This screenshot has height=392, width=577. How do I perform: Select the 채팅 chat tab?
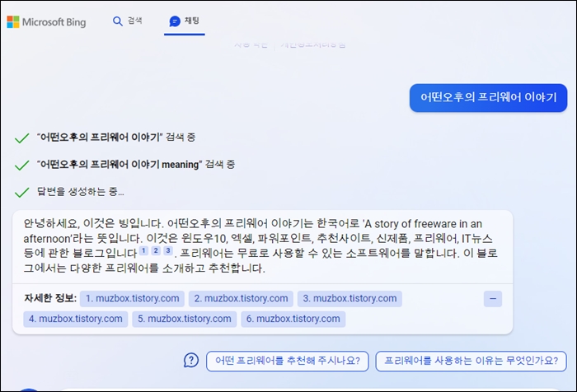tap(185, 21)
